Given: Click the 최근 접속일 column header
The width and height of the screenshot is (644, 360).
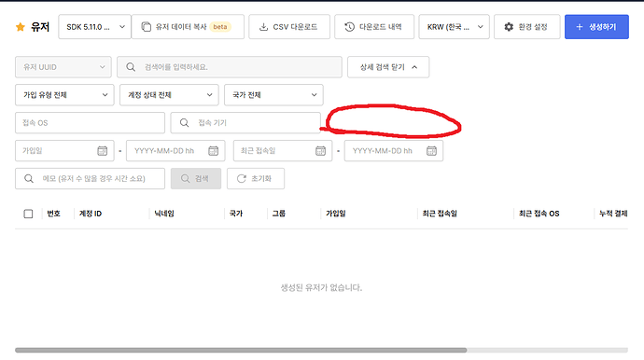Looking at the screenshot, I should [440, 214].
